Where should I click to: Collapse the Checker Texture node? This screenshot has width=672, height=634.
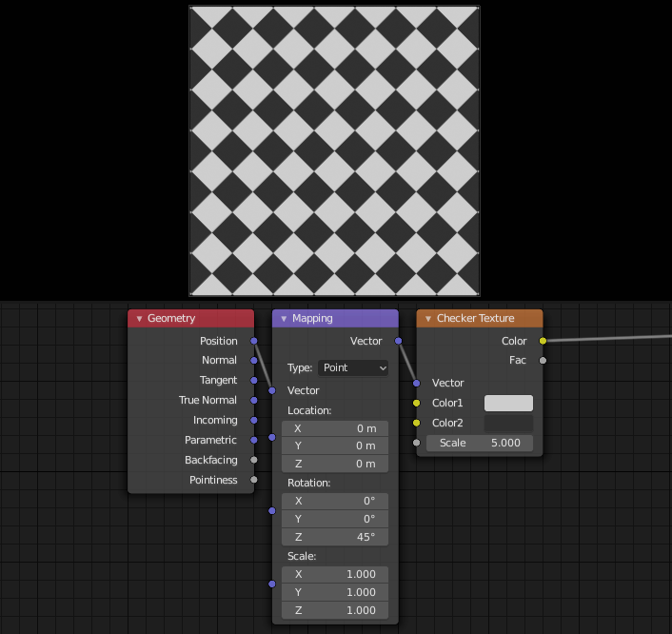pos(428,319)
